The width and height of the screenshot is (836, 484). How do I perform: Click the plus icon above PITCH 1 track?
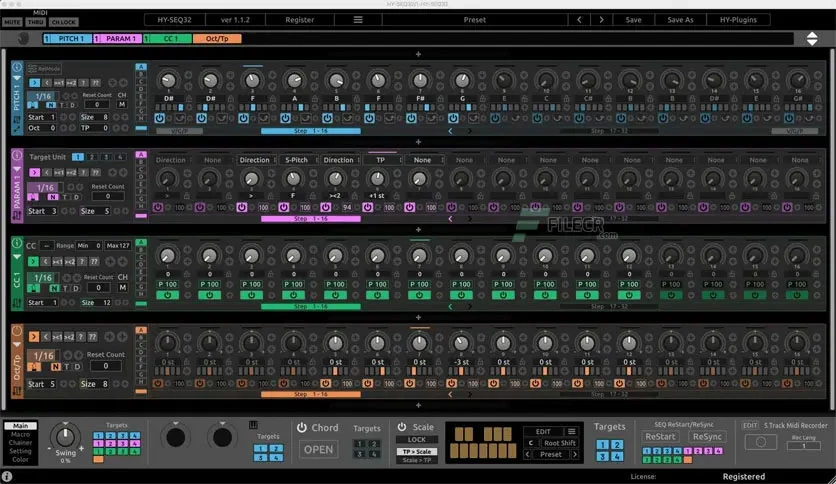coord(418,54)
